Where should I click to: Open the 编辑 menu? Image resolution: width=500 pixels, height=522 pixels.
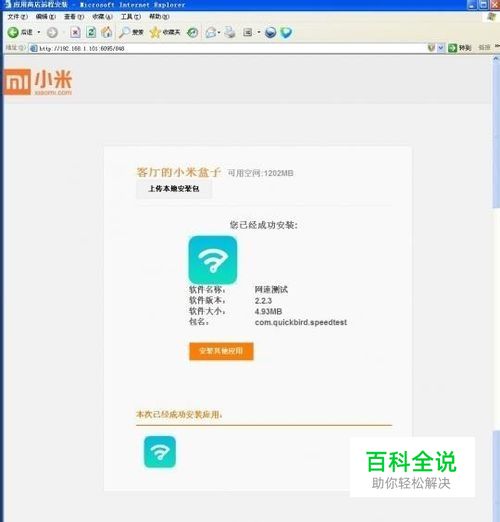pyautogui.click(x=46, y=16)
